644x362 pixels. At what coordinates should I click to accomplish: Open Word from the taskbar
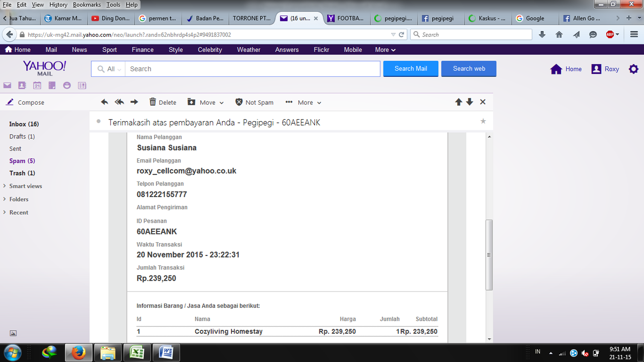pos(167,352)
